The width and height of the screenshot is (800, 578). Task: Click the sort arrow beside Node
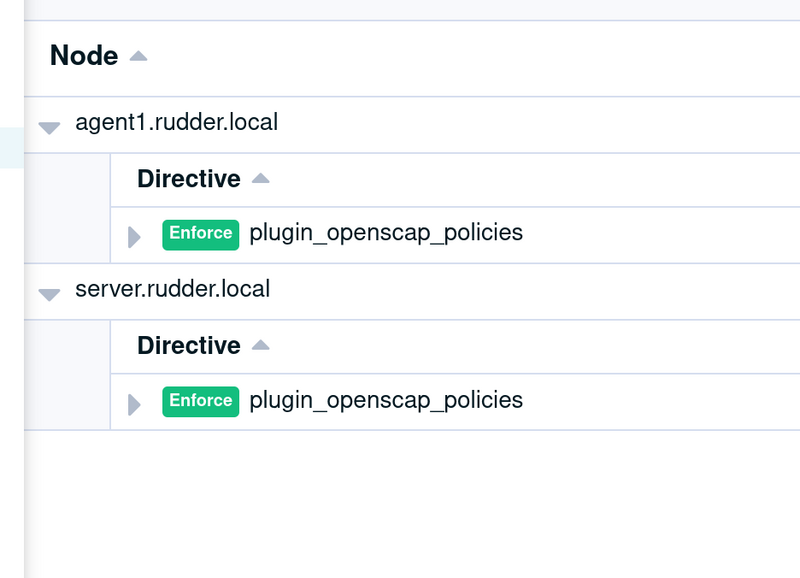[x=138, y=56]
